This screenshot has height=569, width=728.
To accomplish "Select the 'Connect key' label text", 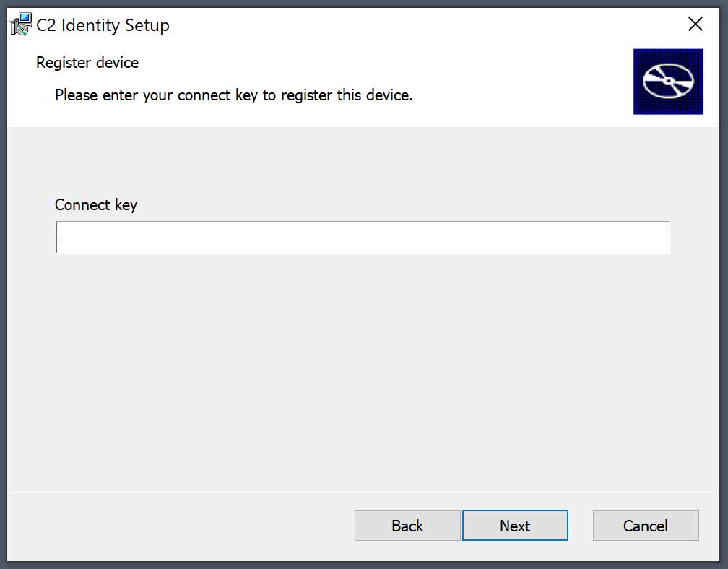I will coord(96,205).
